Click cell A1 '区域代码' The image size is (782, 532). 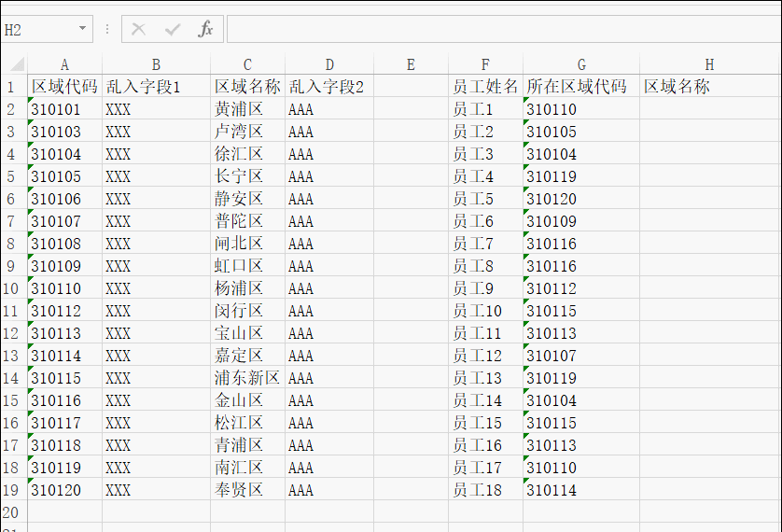coord(64,86)
